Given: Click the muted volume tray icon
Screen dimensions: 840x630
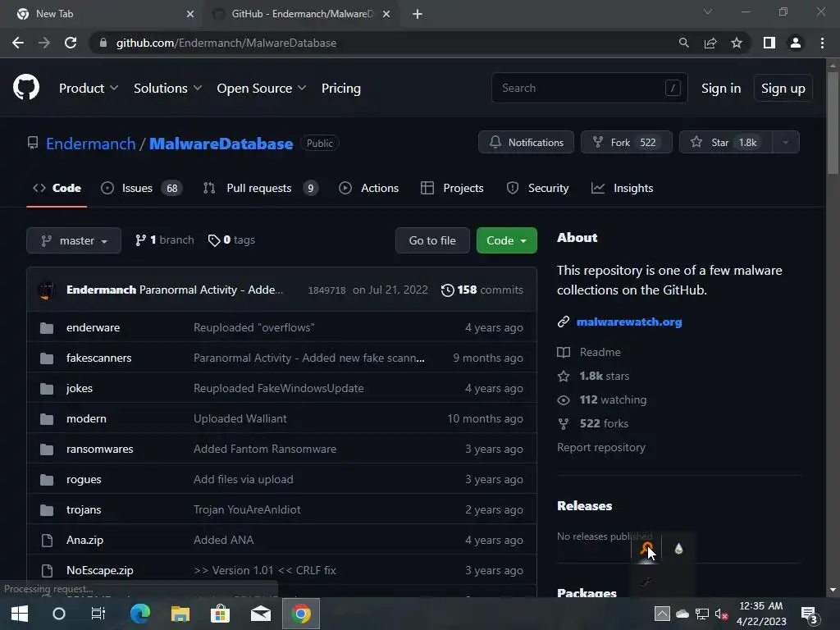Looking at the screenshot, I should 721,614.
